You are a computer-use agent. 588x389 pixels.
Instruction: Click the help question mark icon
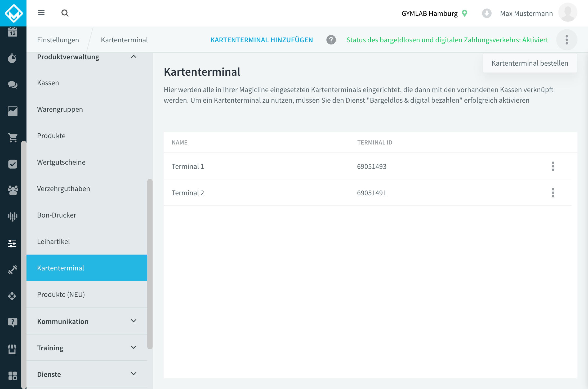click(x=331, y=40)
